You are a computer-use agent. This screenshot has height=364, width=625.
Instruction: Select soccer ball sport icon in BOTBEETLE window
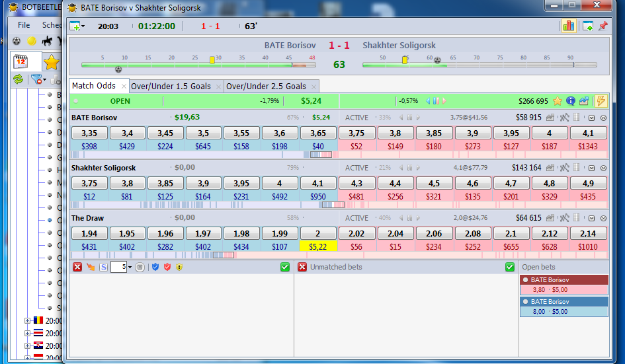(x=17, y=40)
